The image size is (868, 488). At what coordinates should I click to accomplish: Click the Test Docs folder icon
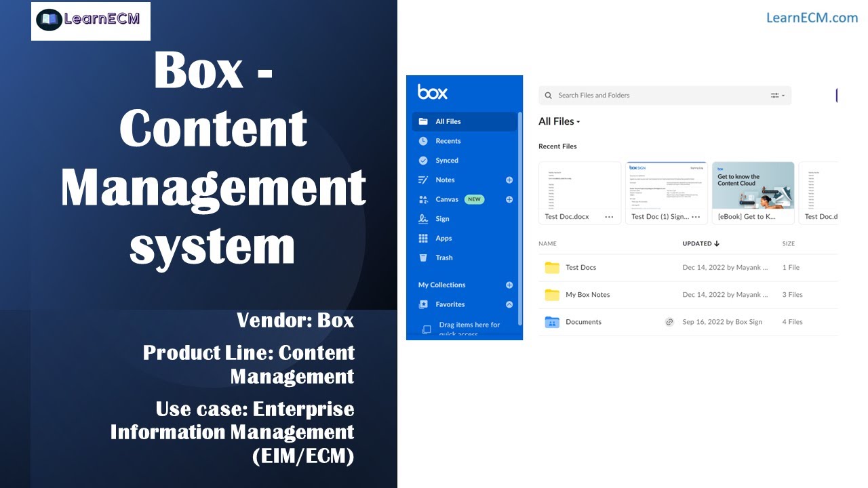[x=552, y=268]
